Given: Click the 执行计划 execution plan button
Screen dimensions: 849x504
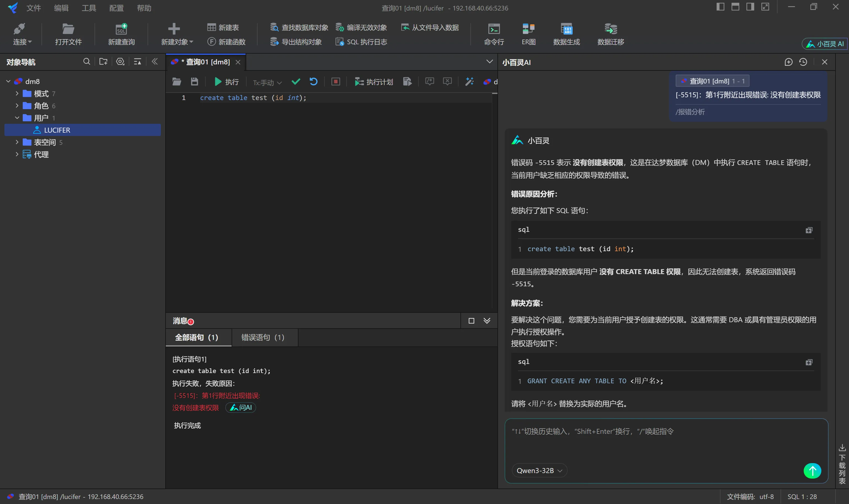Looking at the screenshot, I should click(x=374, y=82).
